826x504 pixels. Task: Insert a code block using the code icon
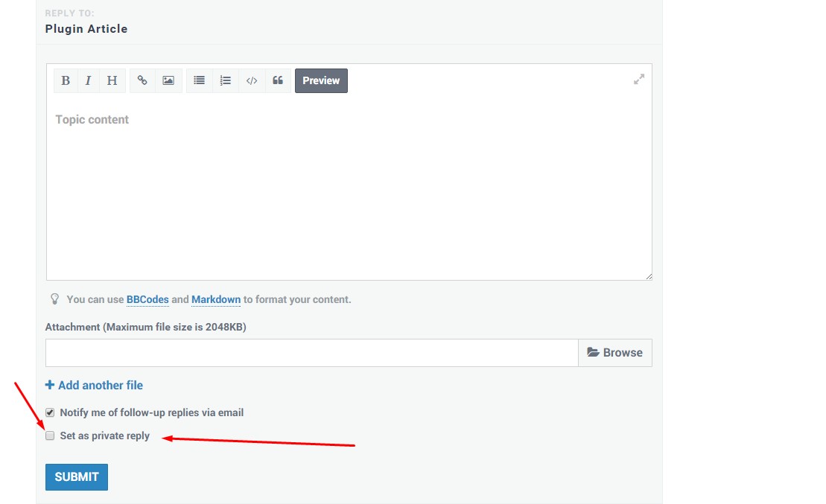coord(252,80)
